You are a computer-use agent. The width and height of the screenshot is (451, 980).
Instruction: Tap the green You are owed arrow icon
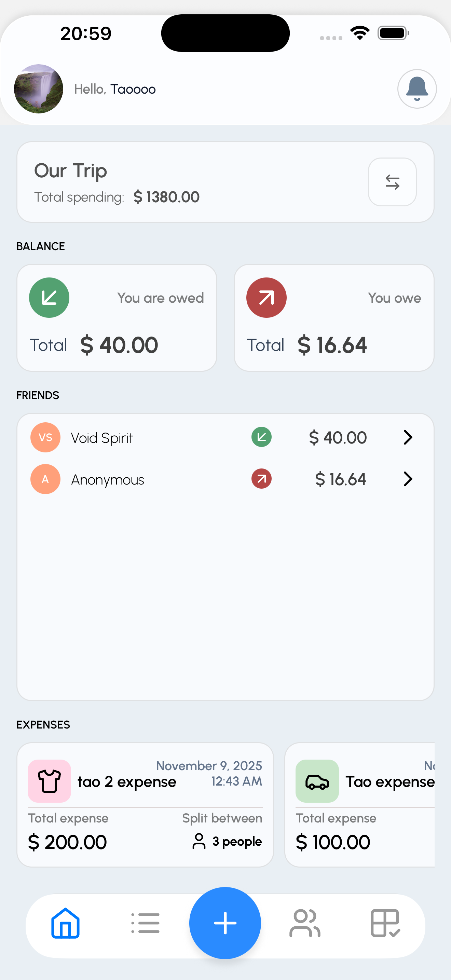point(49,298)
